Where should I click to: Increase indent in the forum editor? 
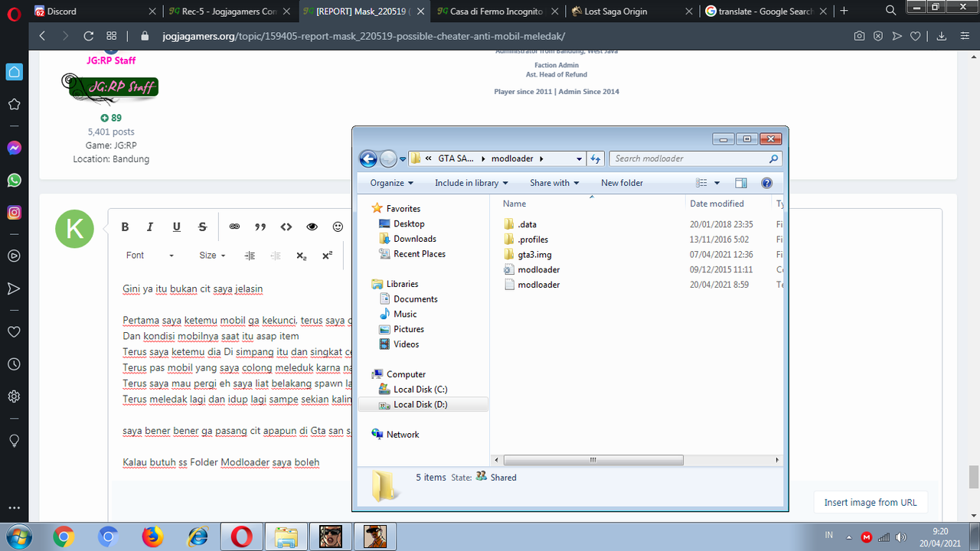tap(250, 256)
